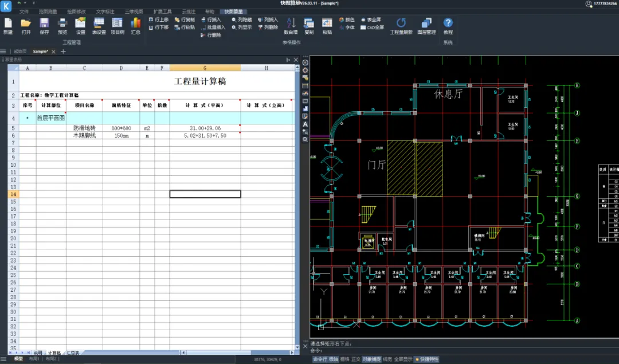Click the 汇总 summary chart icon
The height and width of the screenshot is (364, 619).
[x=135, y=26]
